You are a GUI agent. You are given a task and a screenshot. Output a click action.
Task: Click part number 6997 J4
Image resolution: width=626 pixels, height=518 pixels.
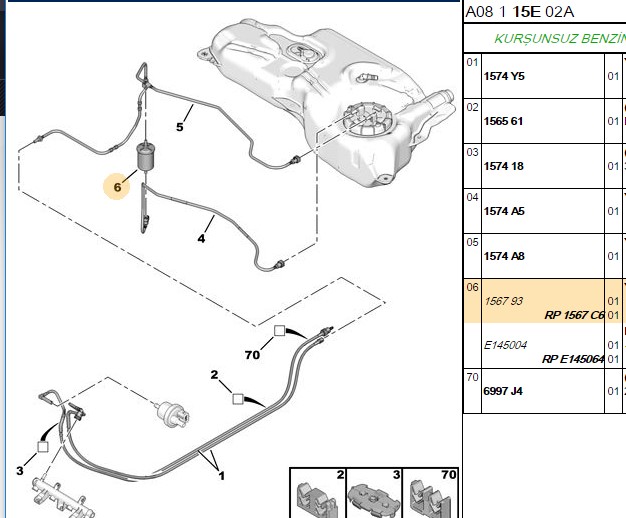click(x=503, y=391)
